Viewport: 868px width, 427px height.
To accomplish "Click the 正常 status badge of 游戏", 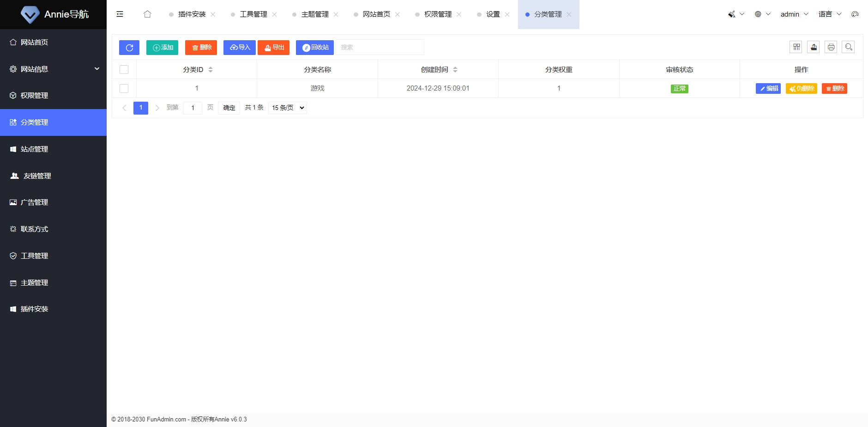I will (x=680, y=88).
